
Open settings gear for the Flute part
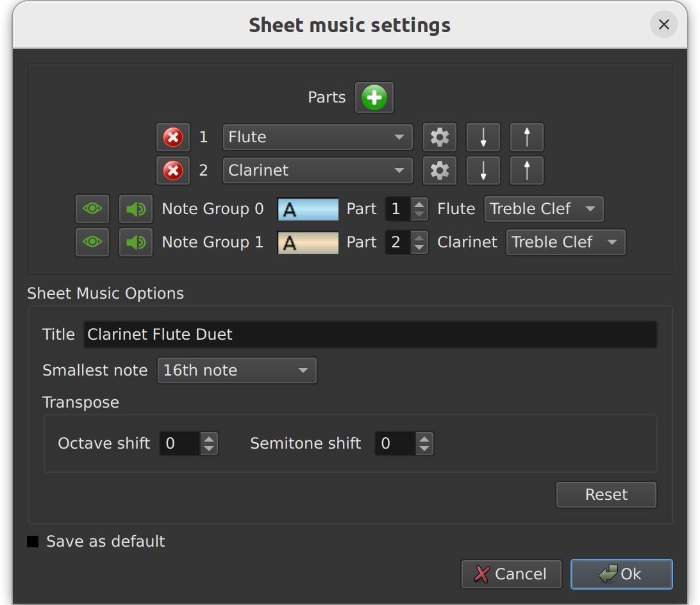pos(439,137)
